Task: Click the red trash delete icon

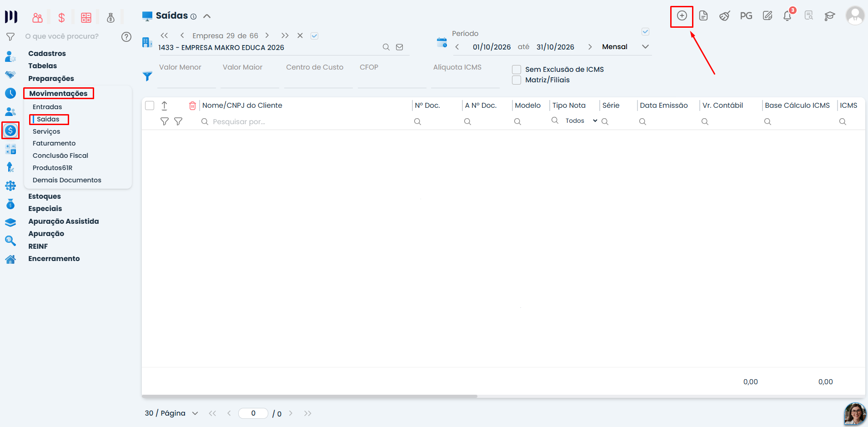Action: click(192, 105)
